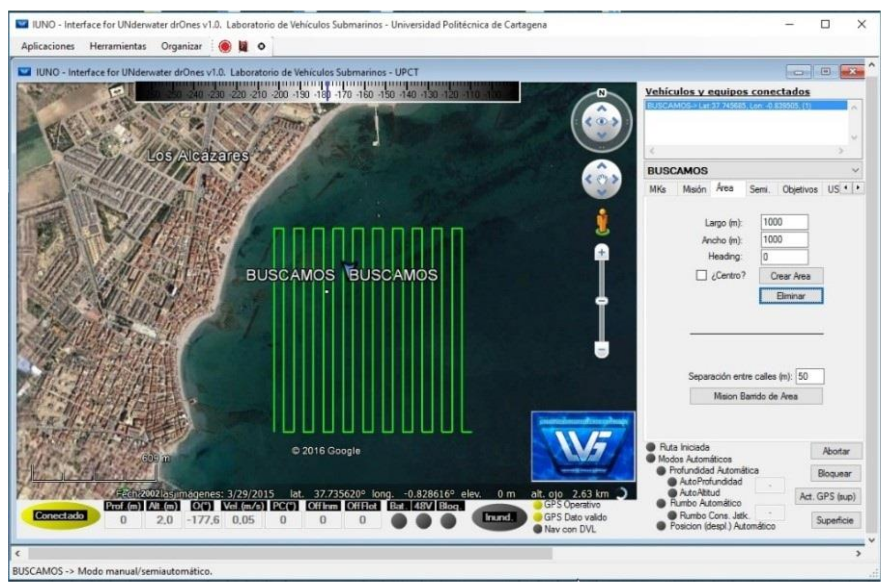Image resolution: width=887 pixels, height=588 pixels.
Task: Click the map zoom slider handle
Action: (x=602, y=301)
